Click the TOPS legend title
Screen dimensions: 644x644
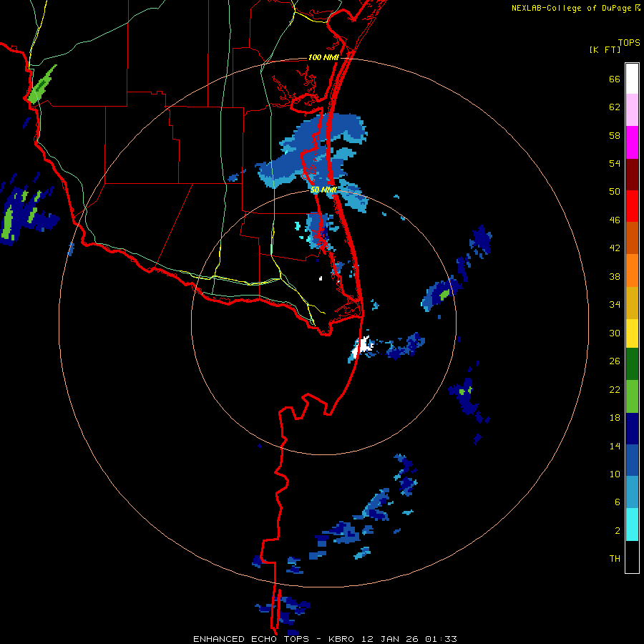[629, 42]
